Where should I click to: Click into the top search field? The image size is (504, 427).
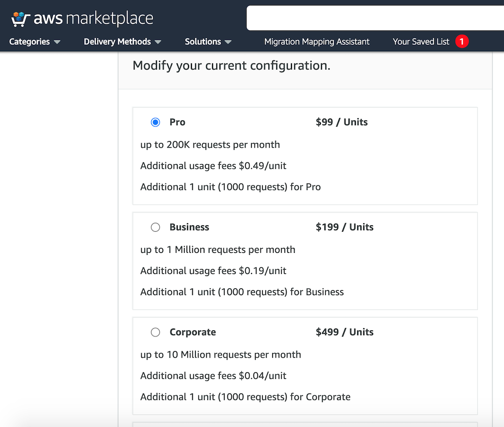(374, 18)
